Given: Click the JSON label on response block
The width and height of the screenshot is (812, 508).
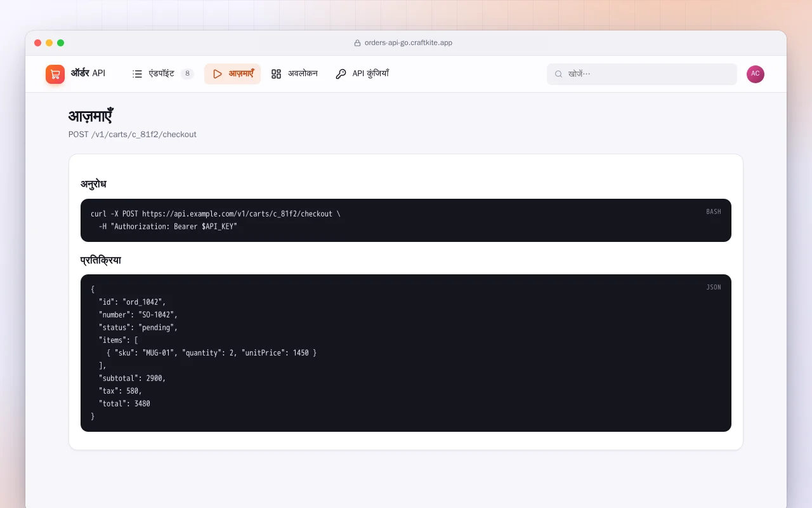Looking at the screenshot, I should point(714,288).
